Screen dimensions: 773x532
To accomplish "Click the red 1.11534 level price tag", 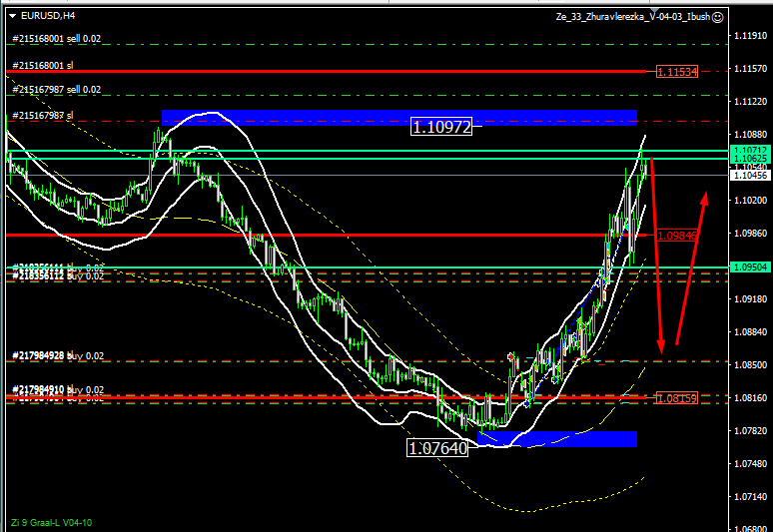I will [x=677, y=72].
